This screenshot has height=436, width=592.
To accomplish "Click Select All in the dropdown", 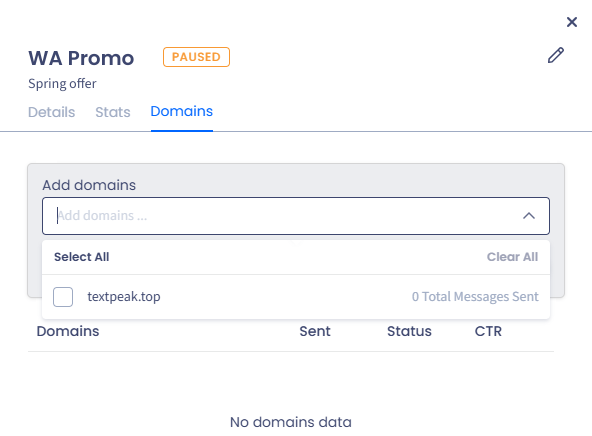I will (x=82, y=257).
